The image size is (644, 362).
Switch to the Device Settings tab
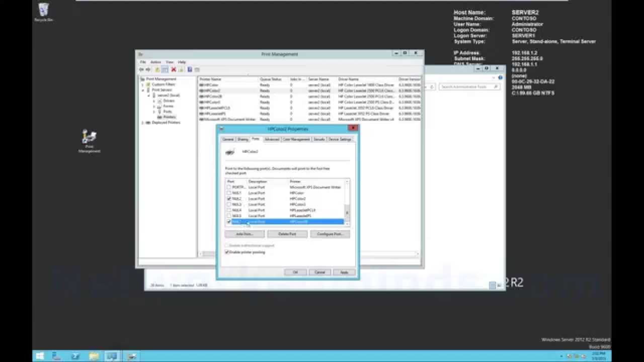(340, 139)
